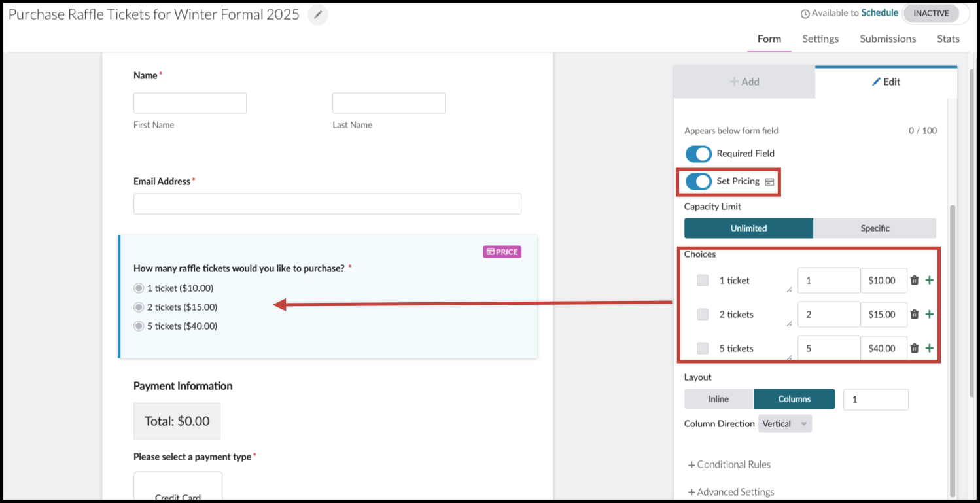Click the card icon beside Set Pricing
Viewport: 980px width, 503px height.
click(769, 182)
